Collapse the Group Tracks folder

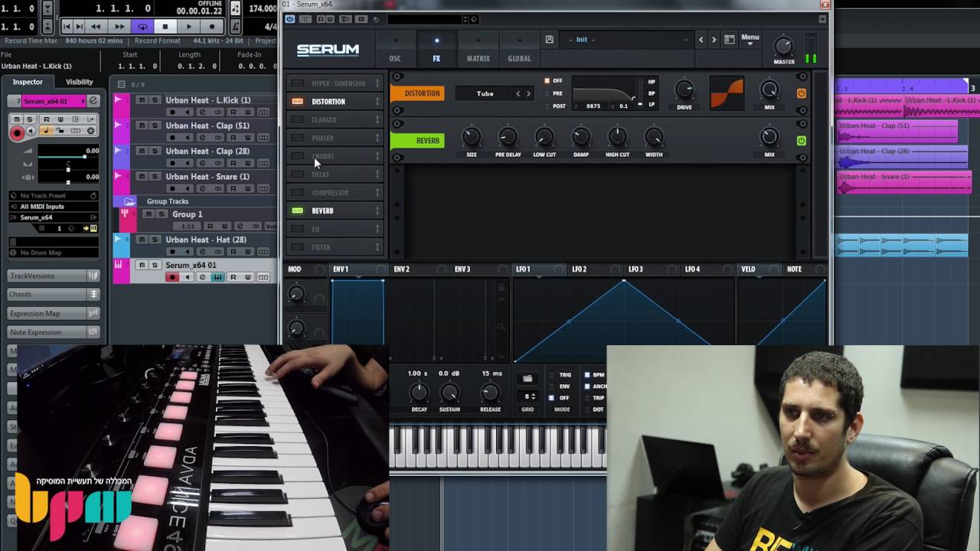coord(129,201)
